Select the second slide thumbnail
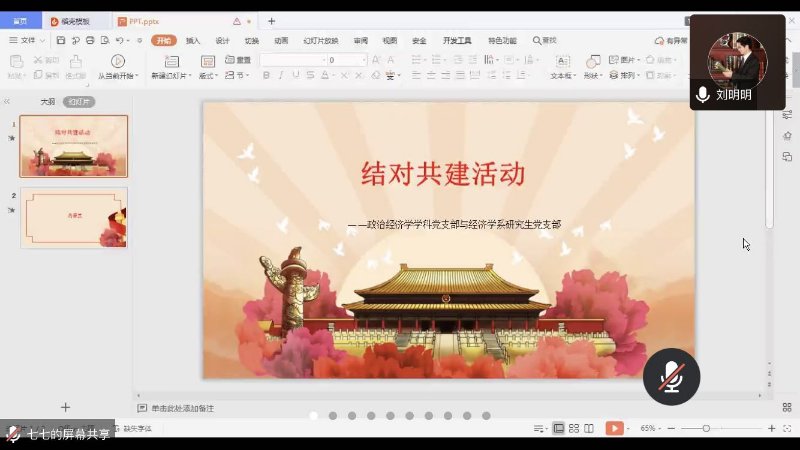The image size is (800, 450). (74, 217)
